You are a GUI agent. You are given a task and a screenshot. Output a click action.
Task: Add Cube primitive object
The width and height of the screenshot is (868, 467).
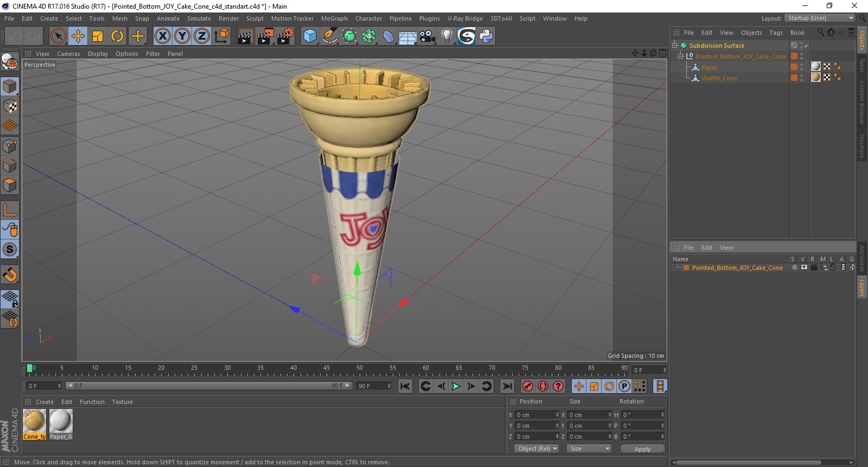pos(310,36)
